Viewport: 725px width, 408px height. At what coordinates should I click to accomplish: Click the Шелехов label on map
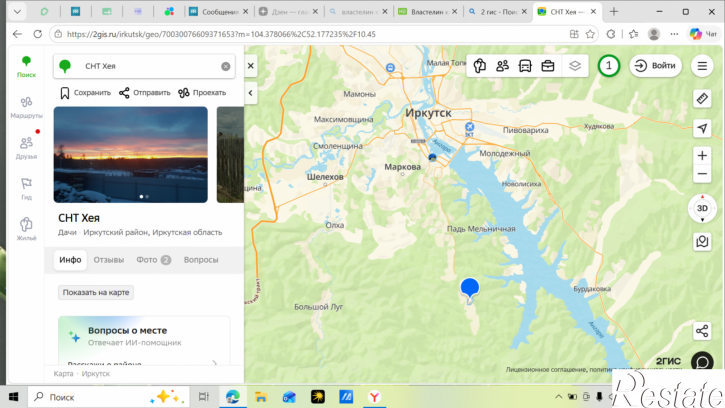pos(325,177)
